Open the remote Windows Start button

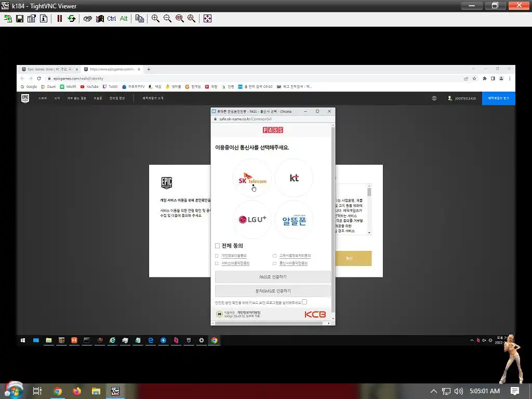pyautogui.click(x=23, y=340)
